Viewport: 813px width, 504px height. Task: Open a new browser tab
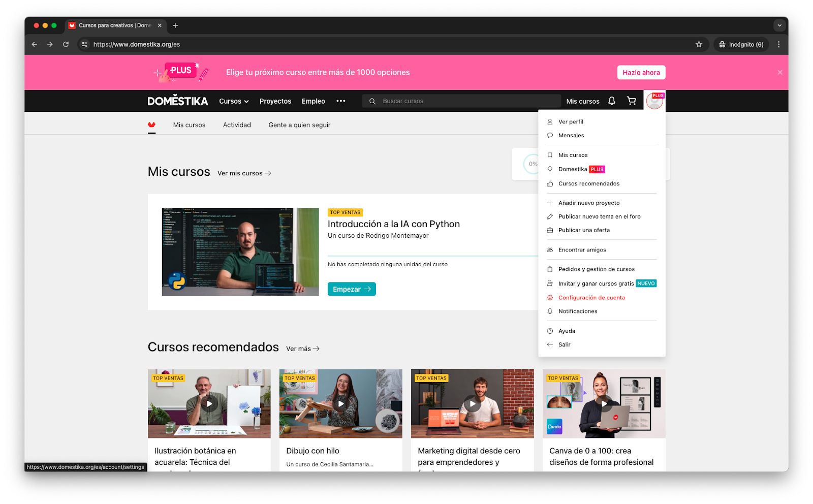click(175, 25)
